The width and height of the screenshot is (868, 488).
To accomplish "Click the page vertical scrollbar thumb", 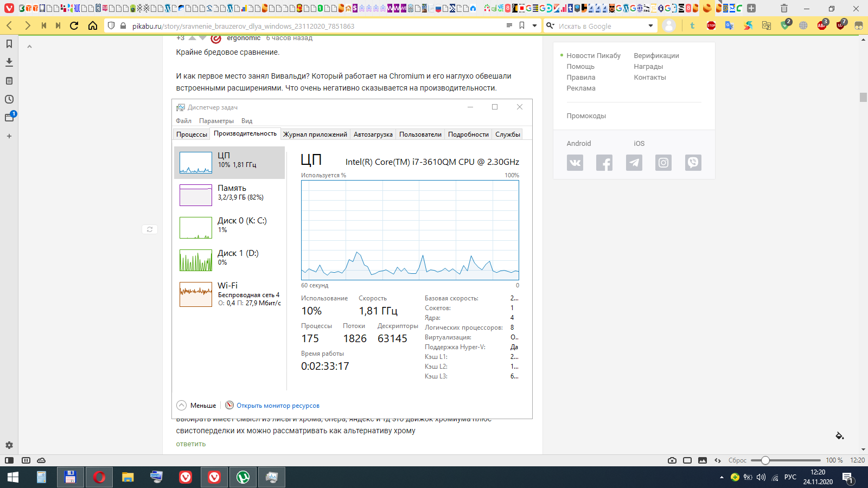I will pyautogui.click(x=863, y=98).
